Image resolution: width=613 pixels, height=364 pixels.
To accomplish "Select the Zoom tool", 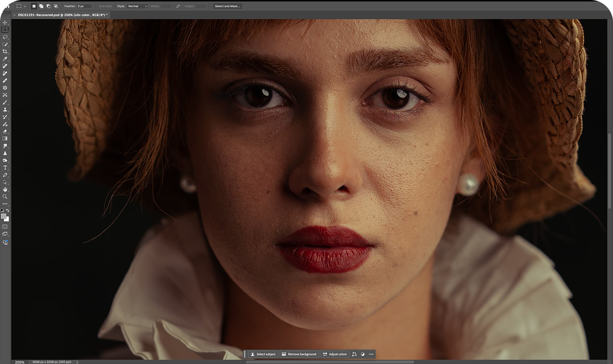I will (x=5, y=197).
